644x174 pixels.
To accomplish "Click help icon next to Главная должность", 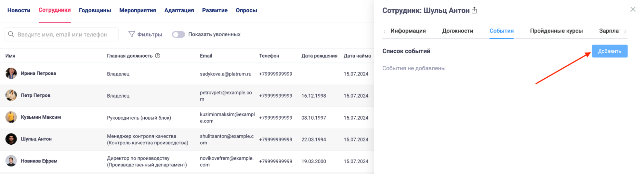I will (x=158, y=56).
